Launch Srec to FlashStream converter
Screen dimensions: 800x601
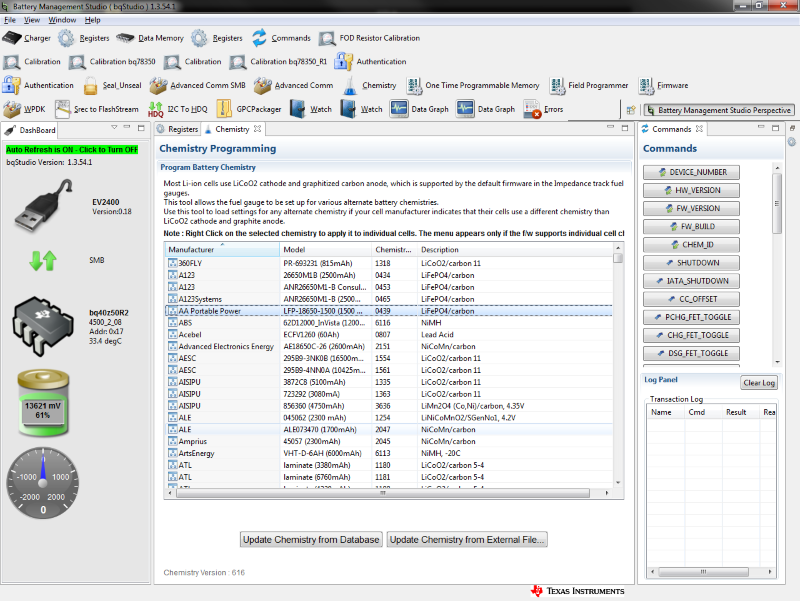(x=97, y=109)
